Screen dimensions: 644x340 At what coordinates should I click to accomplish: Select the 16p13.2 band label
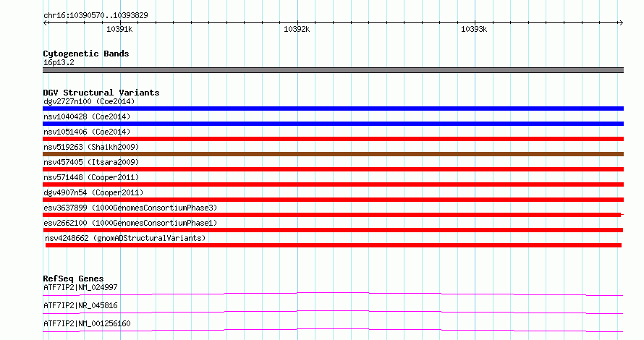point(59,62)
